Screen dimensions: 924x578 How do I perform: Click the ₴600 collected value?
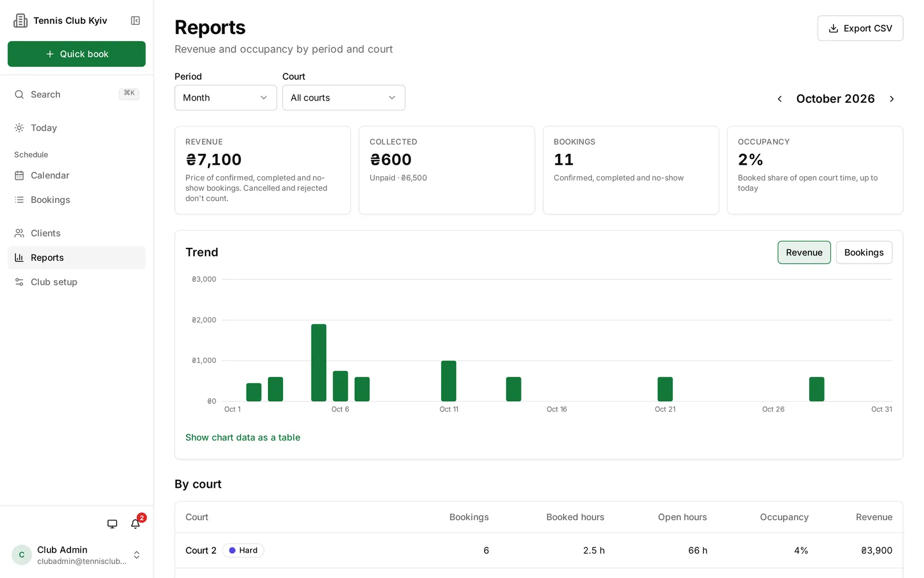click(390, 160)
